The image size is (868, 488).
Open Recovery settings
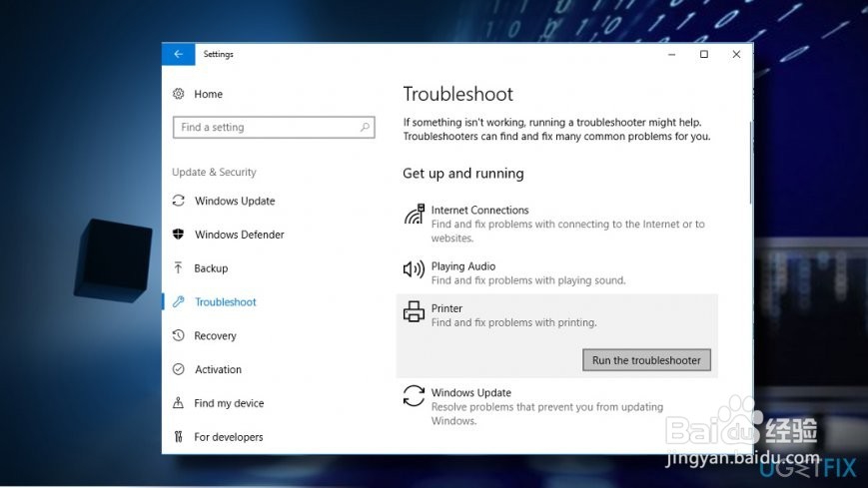coord(215,336)
